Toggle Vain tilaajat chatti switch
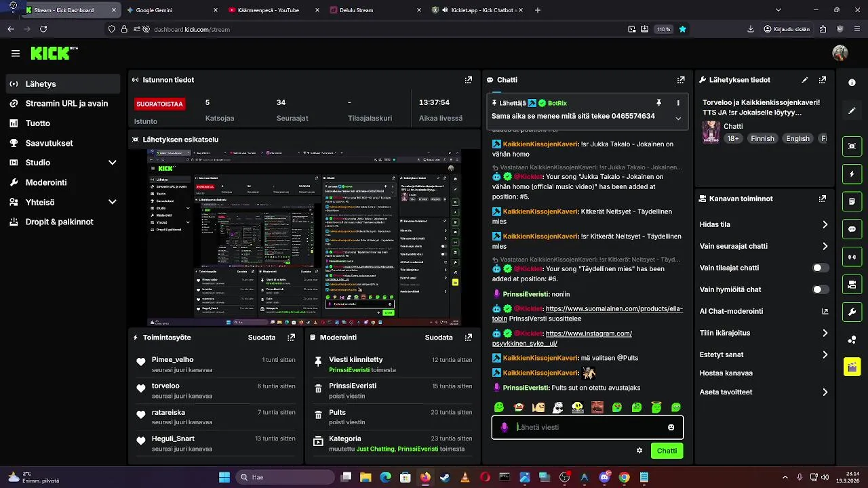The image size is (868, 488). pyautogui.click(x=821, y=268)
